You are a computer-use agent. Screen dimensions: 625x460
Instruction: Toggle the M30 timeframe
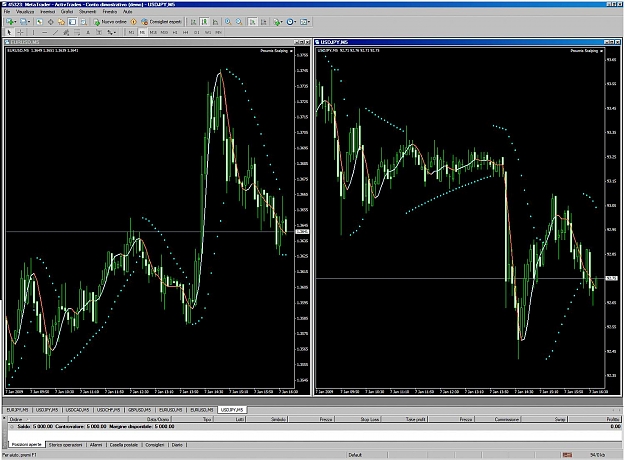pyautogui.click(x=164, y=32)
